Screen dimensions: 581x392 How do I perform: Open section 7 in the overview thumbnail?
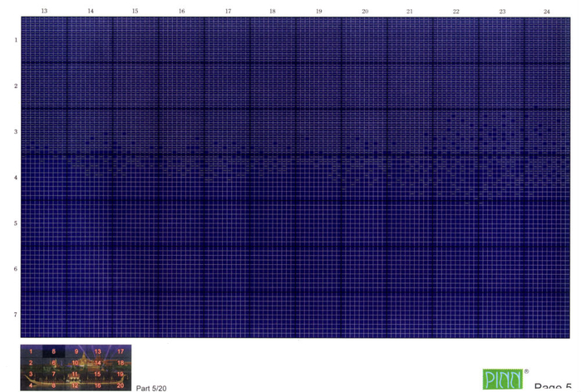(x=54, y=374)
